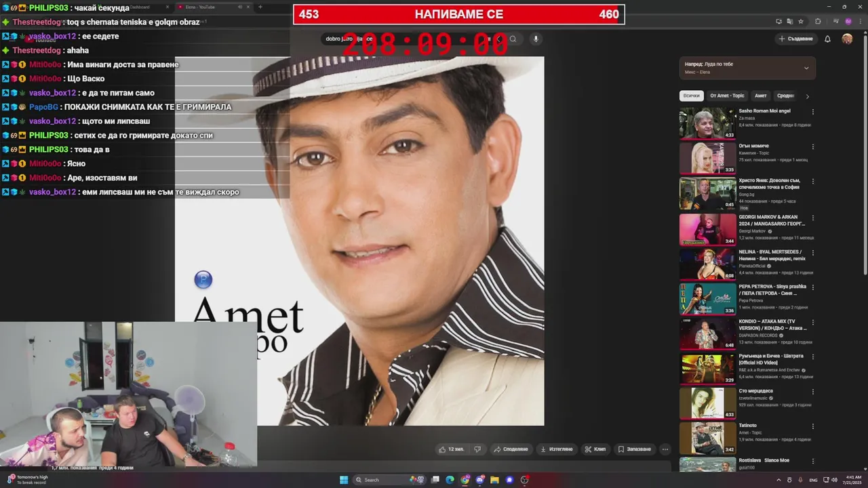Show more filter chips with right arrow
Viewport: 868px width, 488px height.
coord(807,96)
